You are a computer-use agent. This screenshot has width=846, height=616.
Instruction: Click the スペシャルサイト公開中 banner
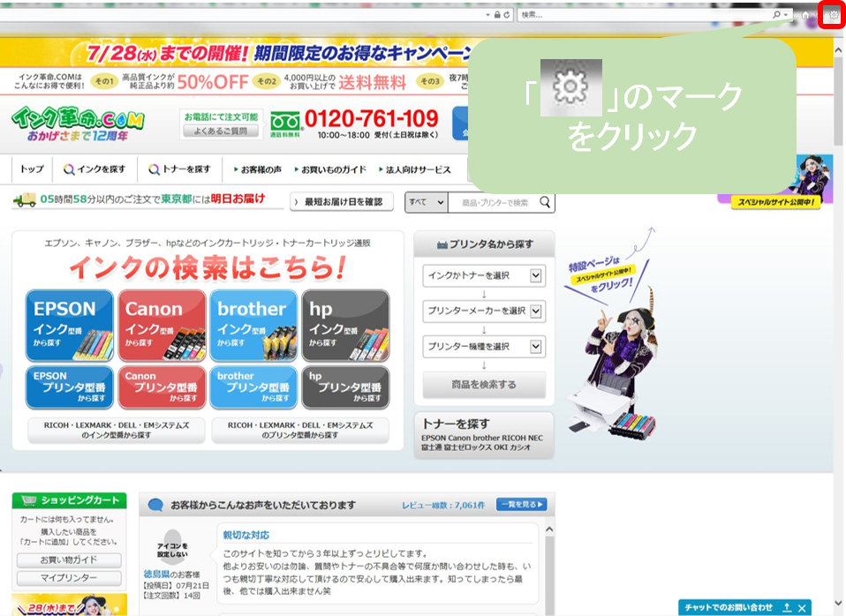775,202
